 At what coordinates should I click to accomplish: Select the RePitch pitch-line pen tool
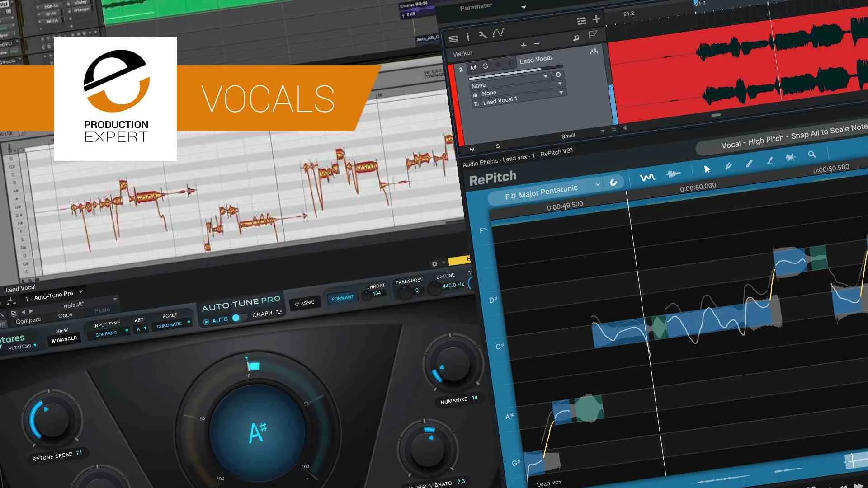point(770,160)
